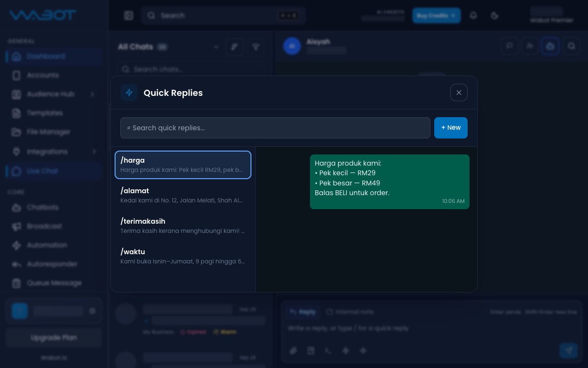Click the WABOT logo

tap(43, 15)
